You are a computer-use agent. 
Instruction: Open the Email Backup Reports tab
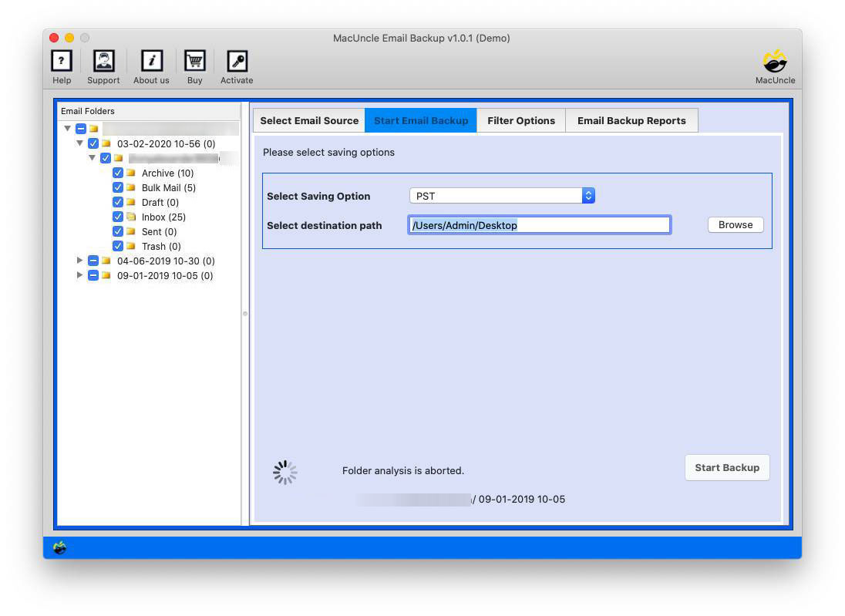pyautogui.click(x=631, y=120)
